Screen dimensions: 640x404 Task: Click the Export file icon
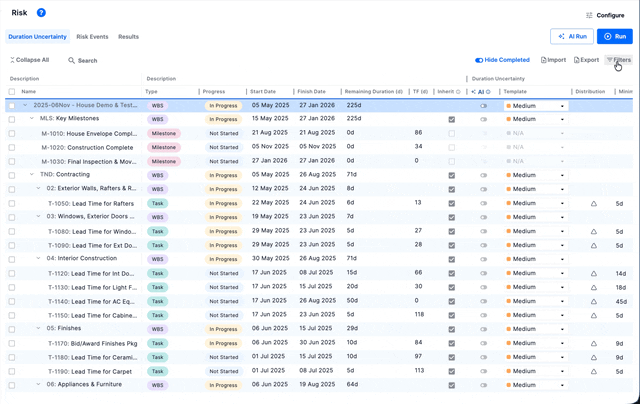coord(578,60)
